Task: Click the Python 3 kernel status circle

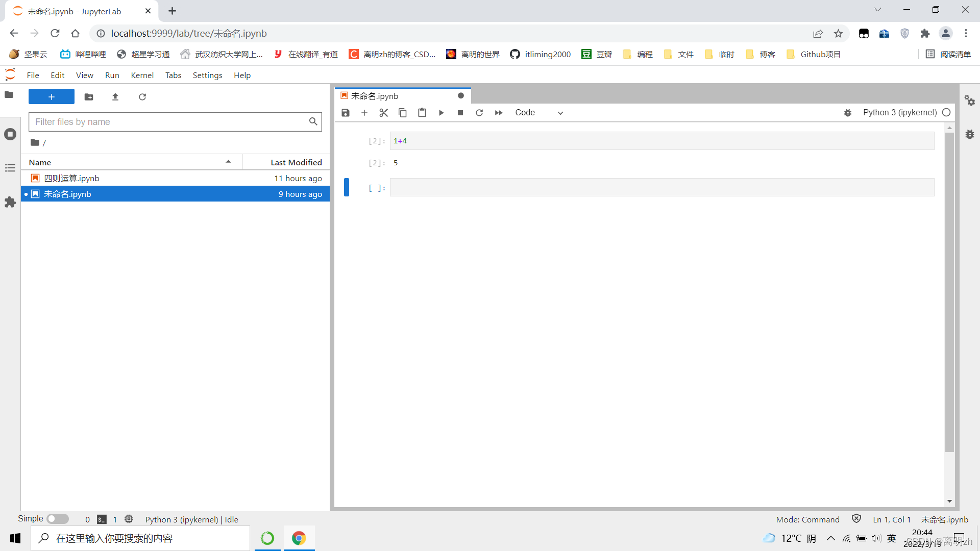Action: tap(946, 113)
